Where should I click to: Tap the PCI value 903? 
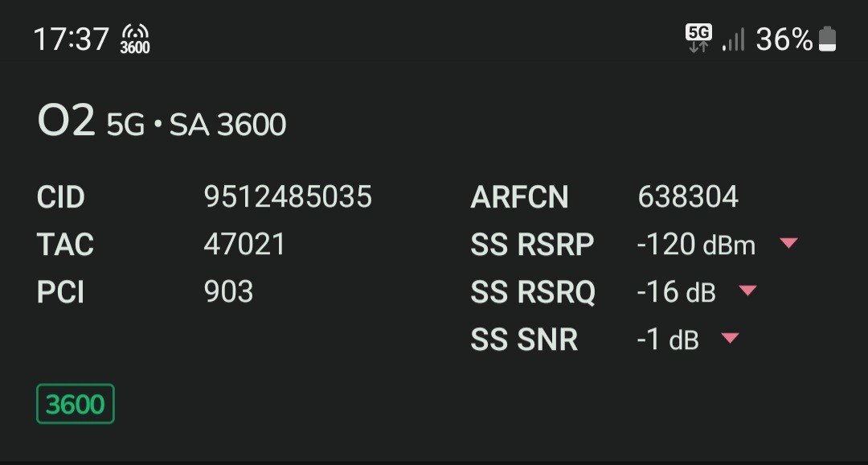tap(228, 292)
